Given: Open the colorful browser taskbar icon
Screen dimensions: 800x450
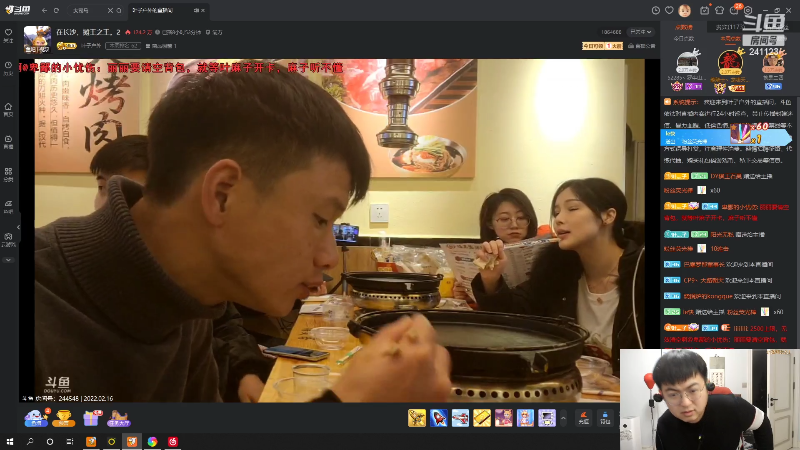Looking at the screenshot, I should (x=152, y=441).
